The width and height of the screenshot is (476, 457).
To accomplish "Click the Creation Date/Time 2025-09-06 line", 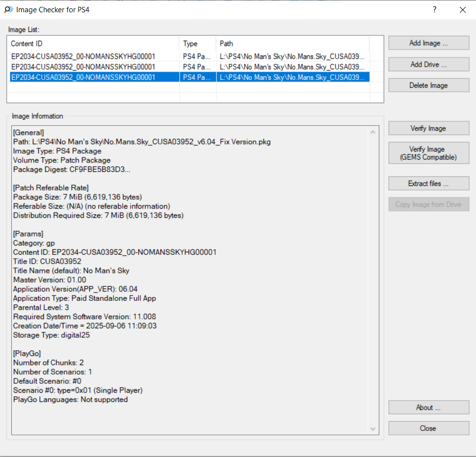I will [x=85, y=326].
